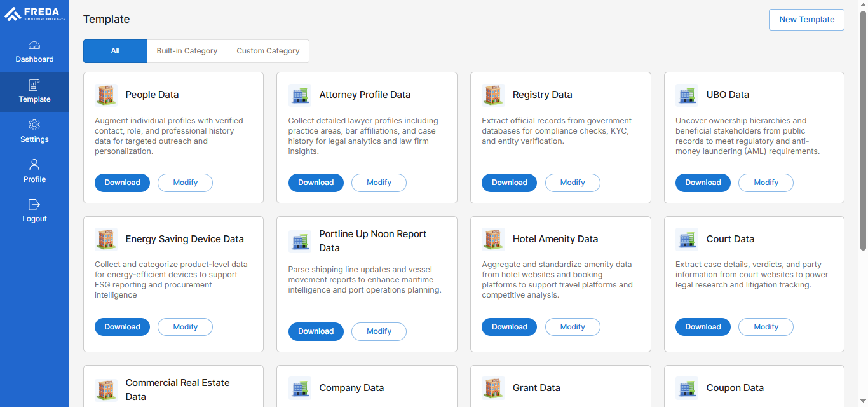Switch to the Built-in Category tab
The image size is (868, 407).
point(187,50)
